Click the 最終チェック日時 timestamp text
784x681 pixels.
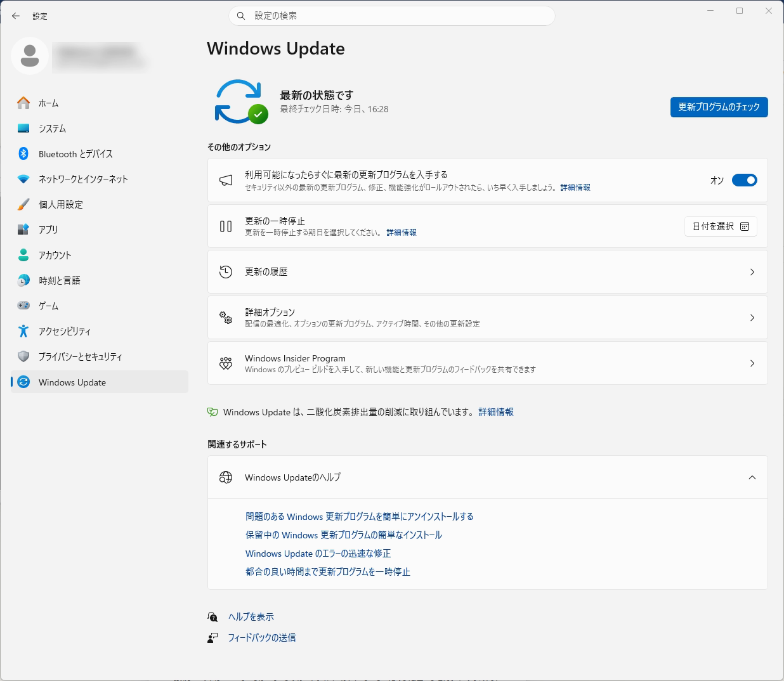coord(334,109)
